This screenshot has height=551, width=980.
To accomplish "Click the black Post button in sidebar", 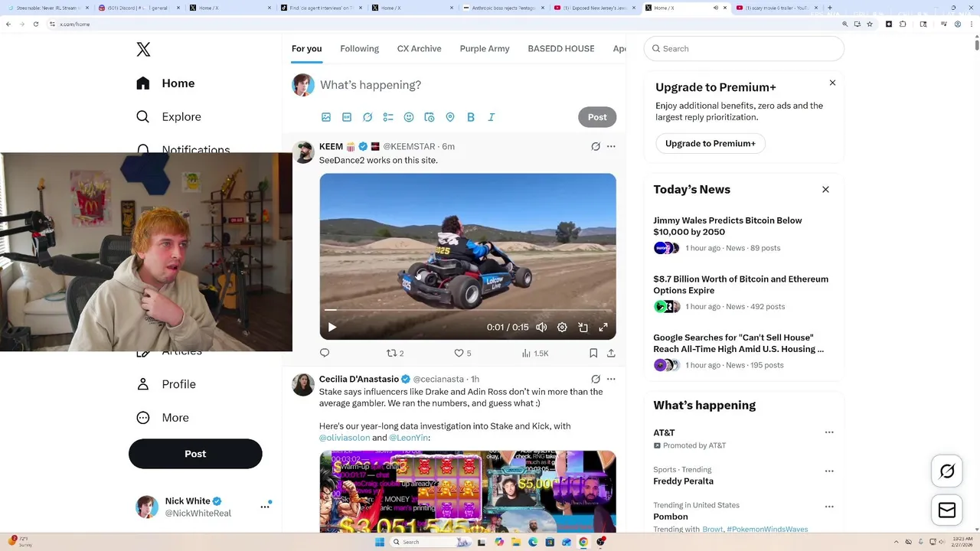I will 195,454.
